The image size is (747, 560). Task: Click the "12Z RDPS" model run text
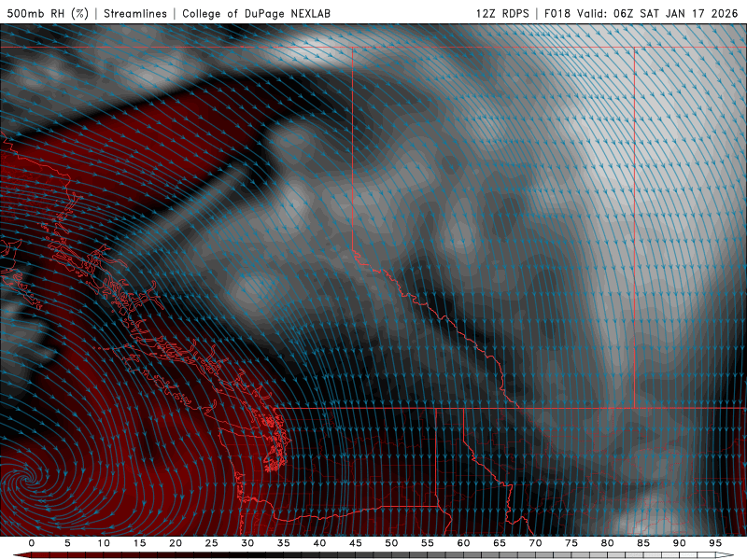[502, 13]
